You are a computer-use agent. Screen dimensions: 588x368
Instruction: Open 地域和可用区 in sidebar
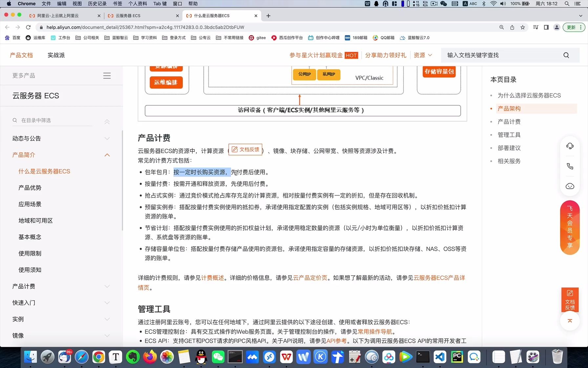point(35,221)
